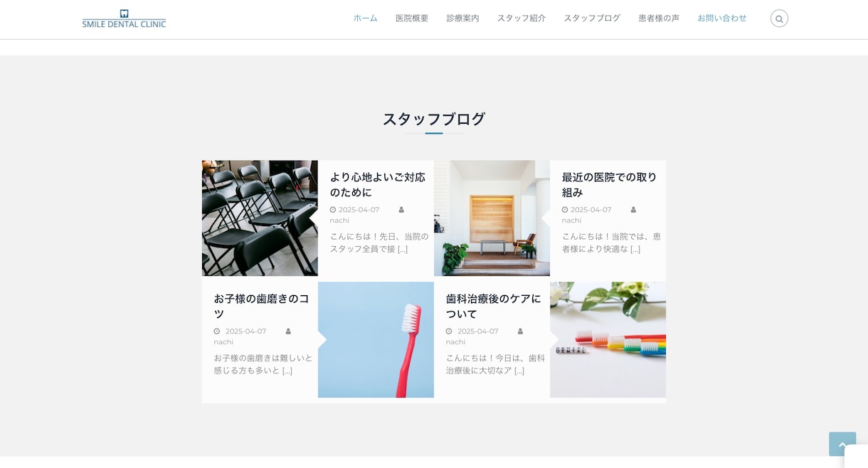Click the Smile Dental Clinic logo
The height and width of the screenshot is (468, 868).
(124, 18)
